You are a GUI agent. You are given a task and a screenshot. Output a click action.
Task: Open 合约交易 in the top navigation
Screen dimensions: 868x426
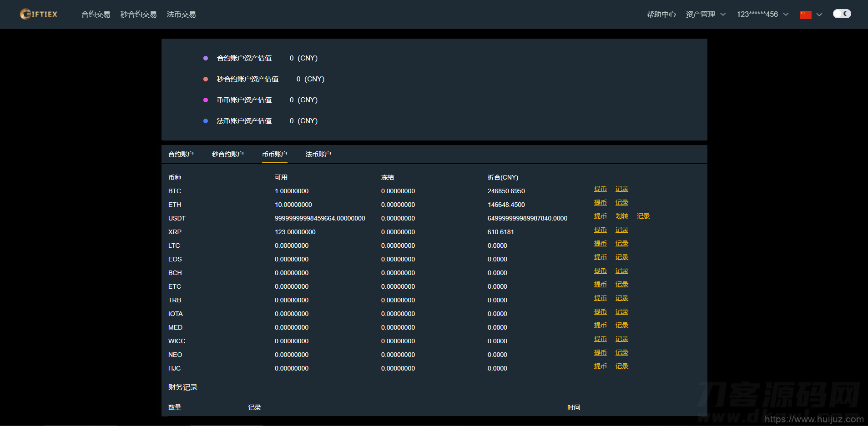(96, 15)
